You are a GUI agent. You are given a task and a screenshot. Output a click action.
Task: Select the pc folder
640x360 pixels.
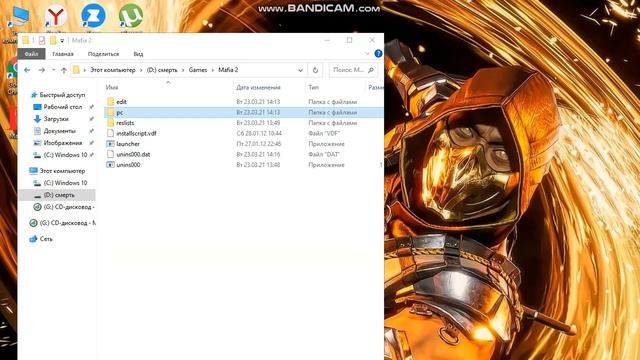(x=120, y=112)
